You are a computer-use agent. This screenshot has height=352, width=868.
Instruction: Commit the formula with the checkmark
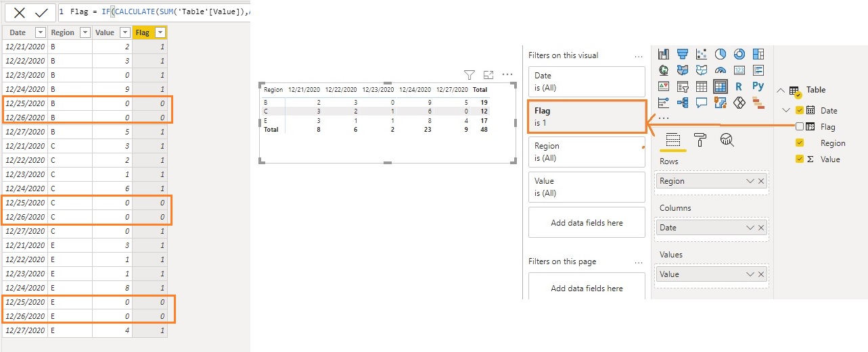click(x=41, y=12)
